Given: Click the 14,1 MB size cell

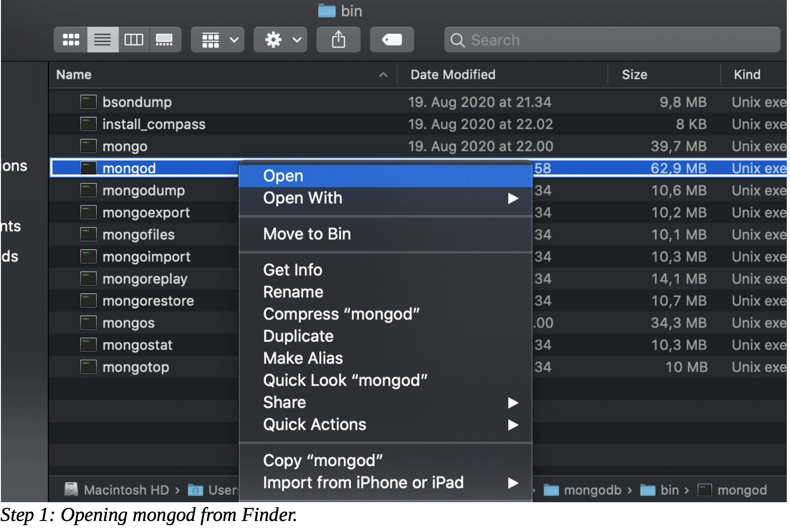Looking at the screenshot, I should tap(679, 279).
